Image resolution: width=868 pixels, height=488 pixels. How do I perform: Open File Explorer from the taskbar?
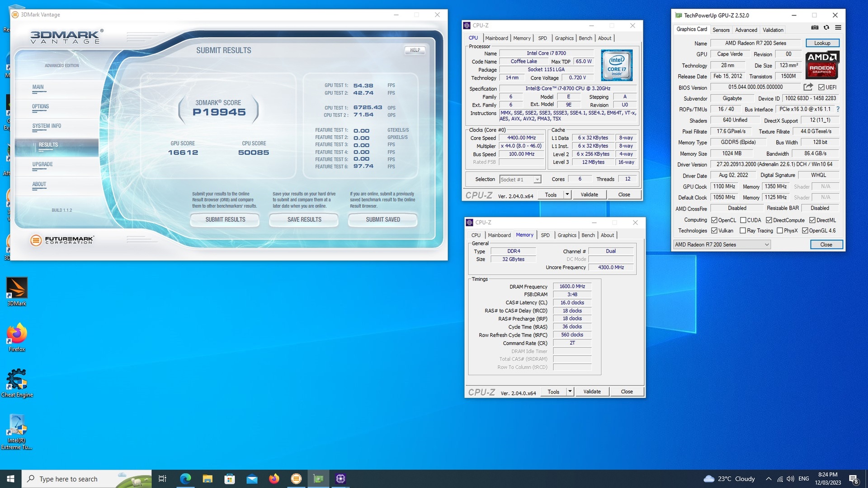tap(208, 479)
